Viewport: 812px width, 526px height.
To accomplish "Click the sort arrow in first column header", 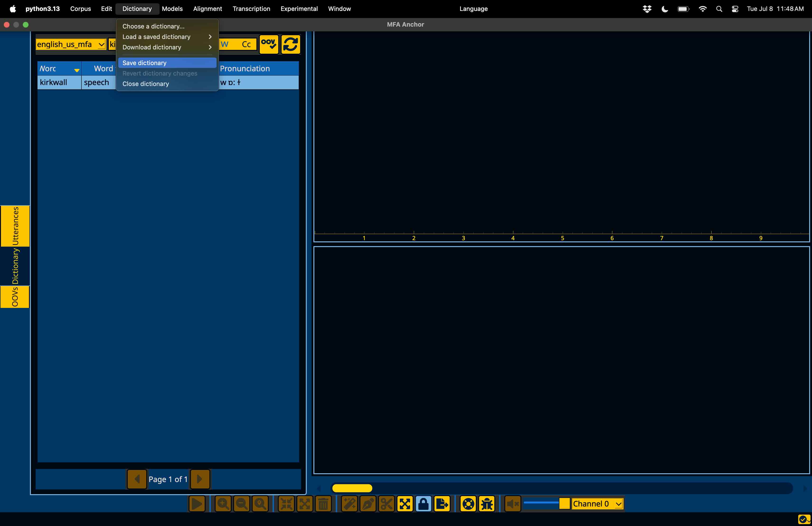I will [x=77, y=70].
